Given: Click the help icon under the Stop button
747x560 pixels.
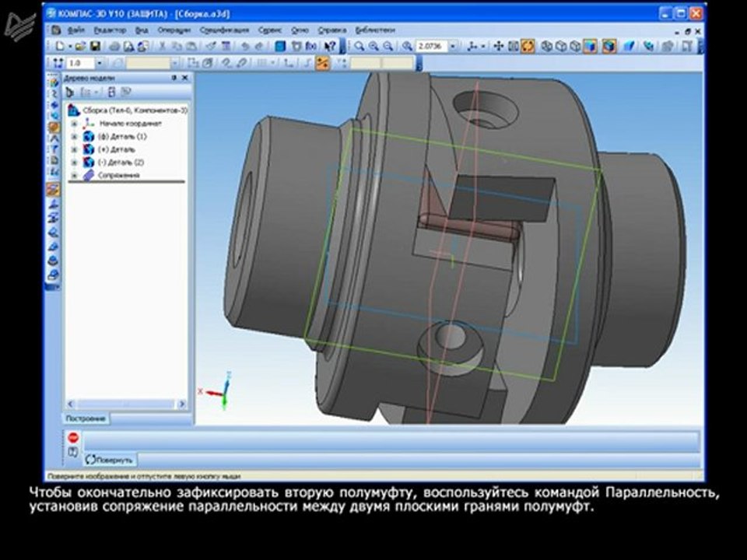Looking at the screenshot, I should (73, 453).
